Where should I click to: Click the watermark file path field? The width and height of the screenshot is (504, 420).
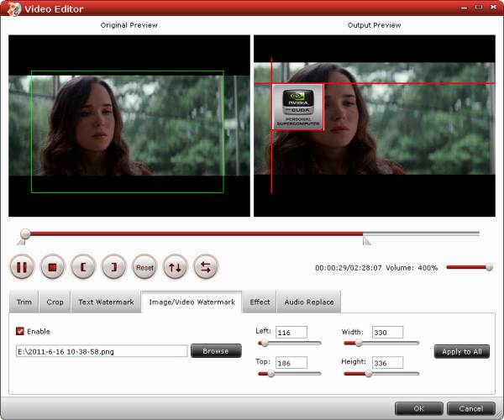click(102, 351)
